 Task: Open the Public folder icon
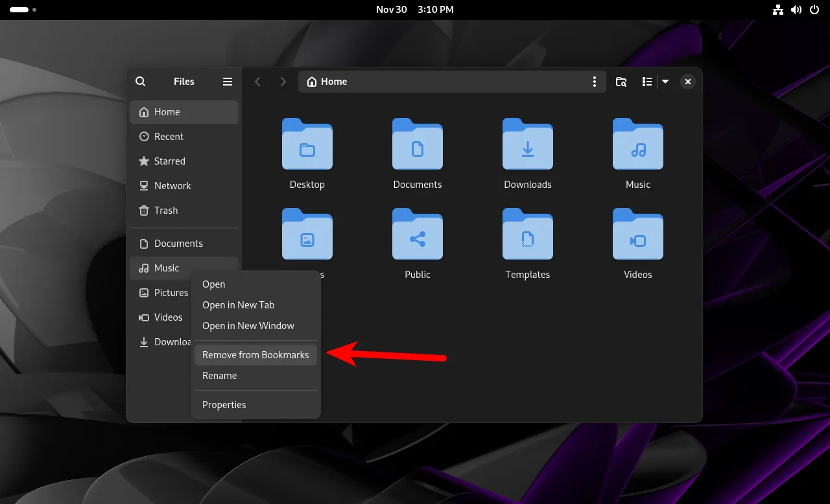417,235
